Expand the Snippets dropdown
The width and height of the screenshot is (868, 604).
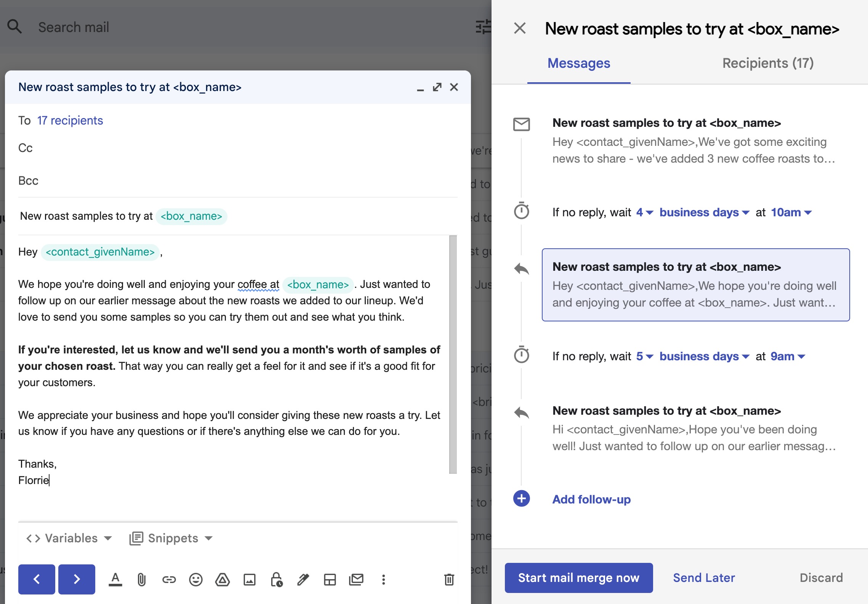(x=171, y=538)
